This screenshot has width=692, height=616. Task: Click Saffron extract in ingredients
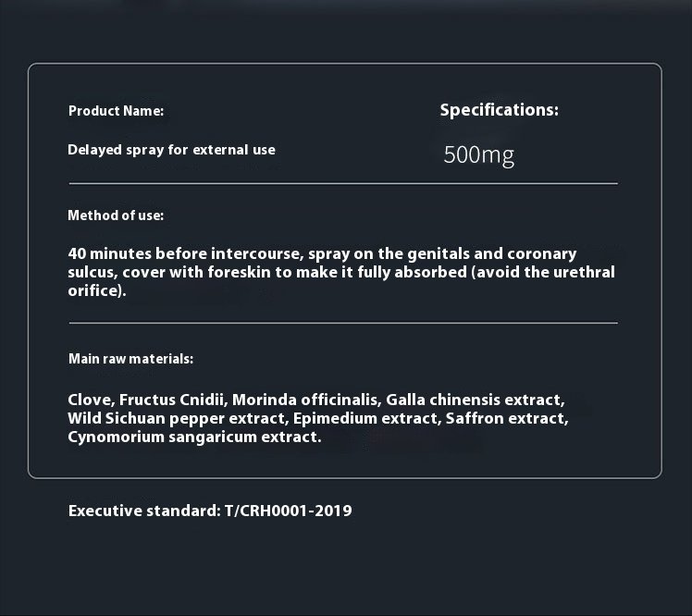(x=505, y=418)
